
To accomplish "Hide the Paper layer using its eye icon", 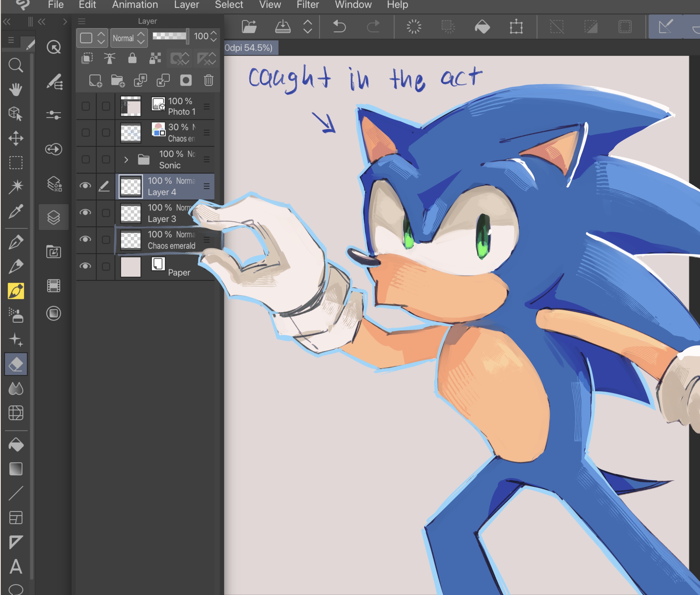I will coord(85,266).
